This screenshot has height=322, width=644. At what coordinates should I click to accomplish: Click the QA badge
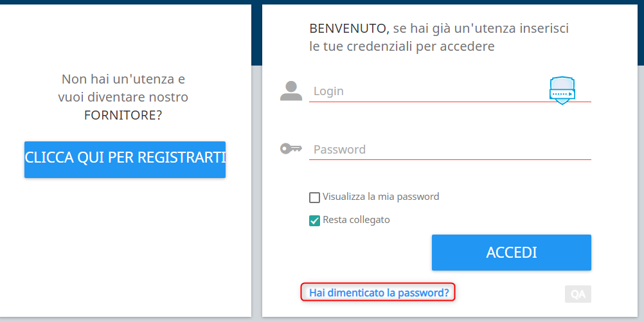[578, 294]
